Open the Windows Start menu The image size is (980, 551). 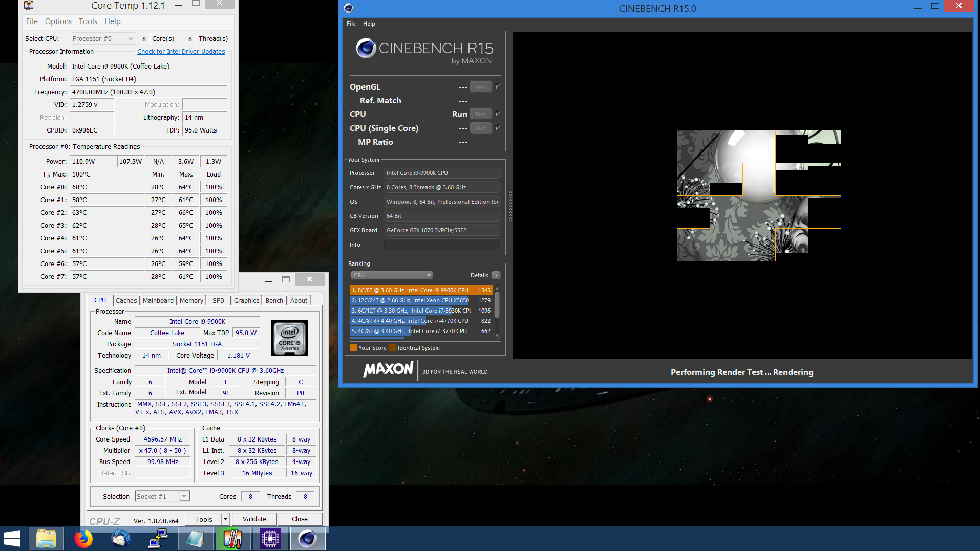click(12, 539)
